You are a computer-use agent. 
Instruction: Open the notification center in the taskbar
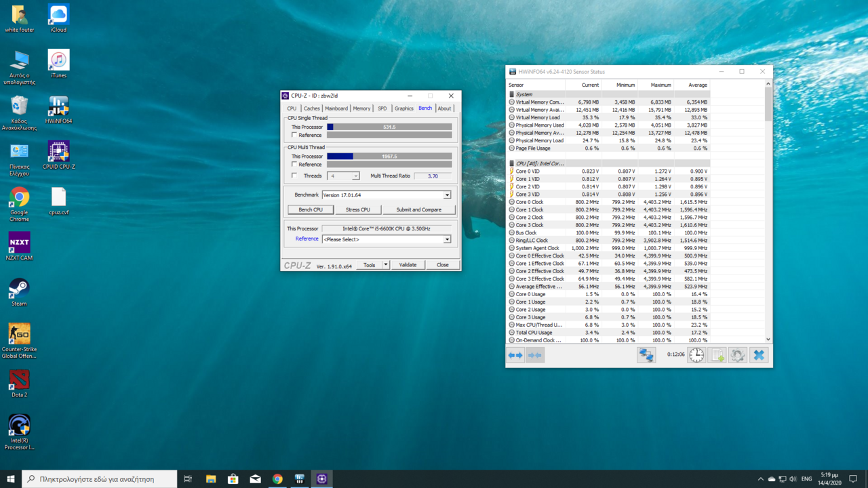(x=853, y=479)
